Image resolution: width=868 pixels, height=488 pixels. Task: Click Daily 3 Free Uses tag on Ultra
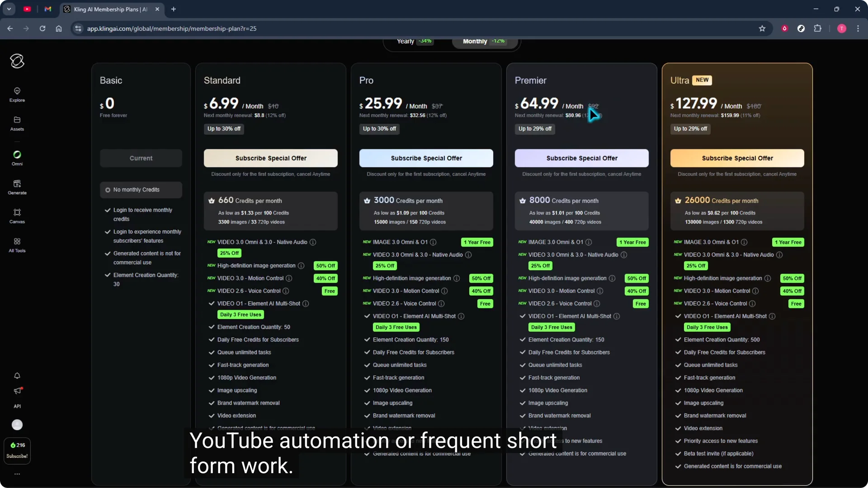707,327
